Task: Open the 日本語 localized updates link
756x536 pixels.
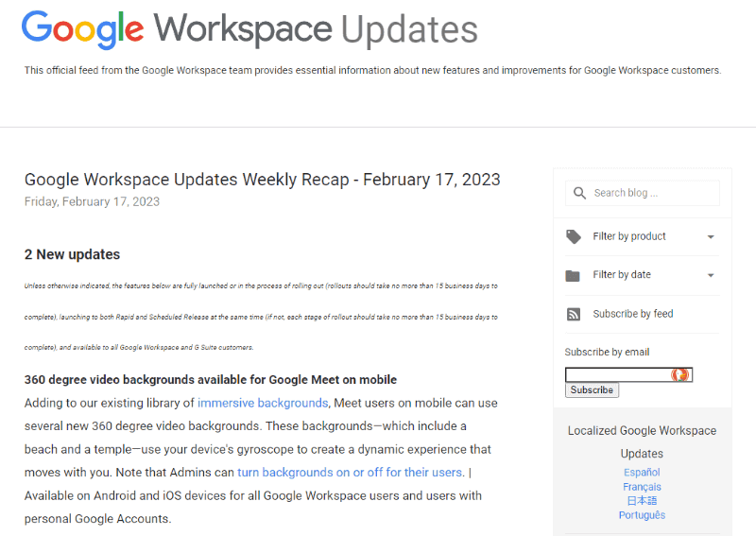Action: [x=642, y=501]
